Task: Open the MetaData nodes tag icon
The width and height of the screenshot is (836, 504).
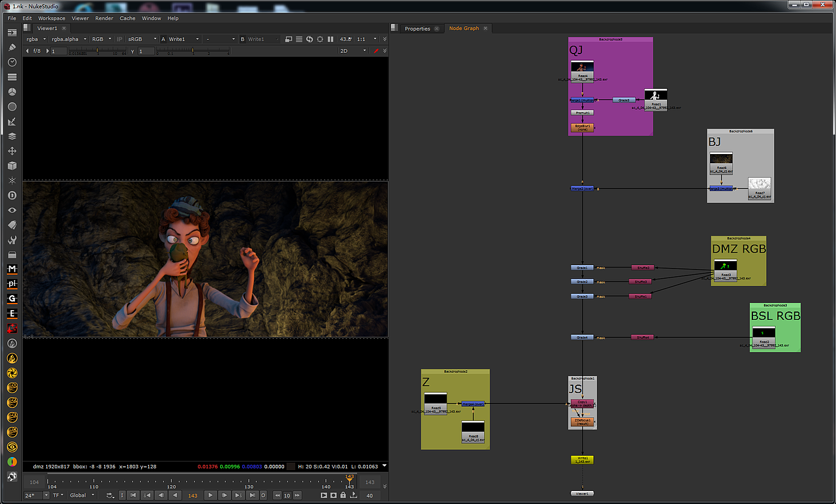Action: (x=12, y=225)
